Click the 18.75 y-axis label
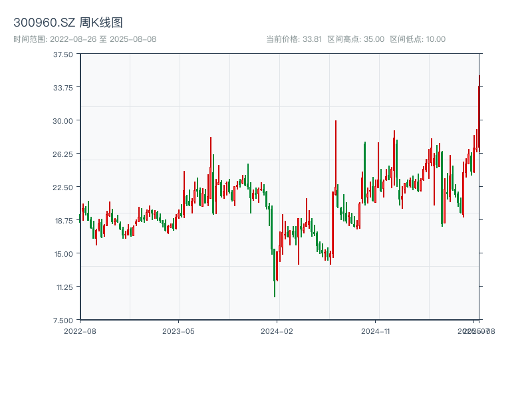The image size is (532, 399). (x=63, y=221)
